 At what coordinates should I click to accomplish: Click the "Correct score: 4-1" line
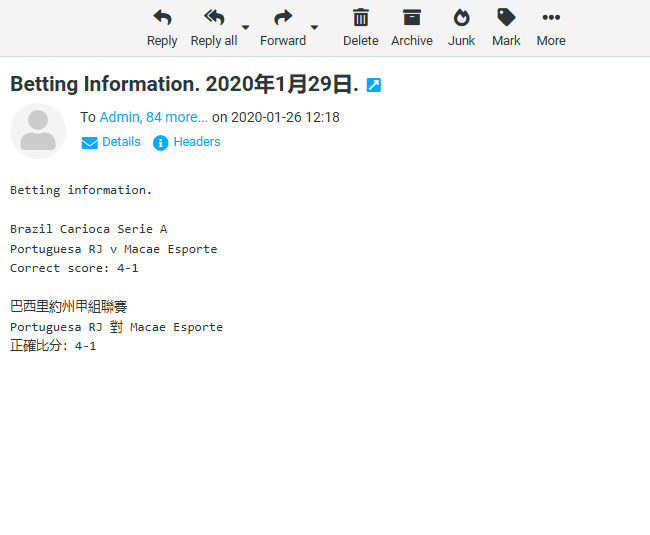point(74,268)
